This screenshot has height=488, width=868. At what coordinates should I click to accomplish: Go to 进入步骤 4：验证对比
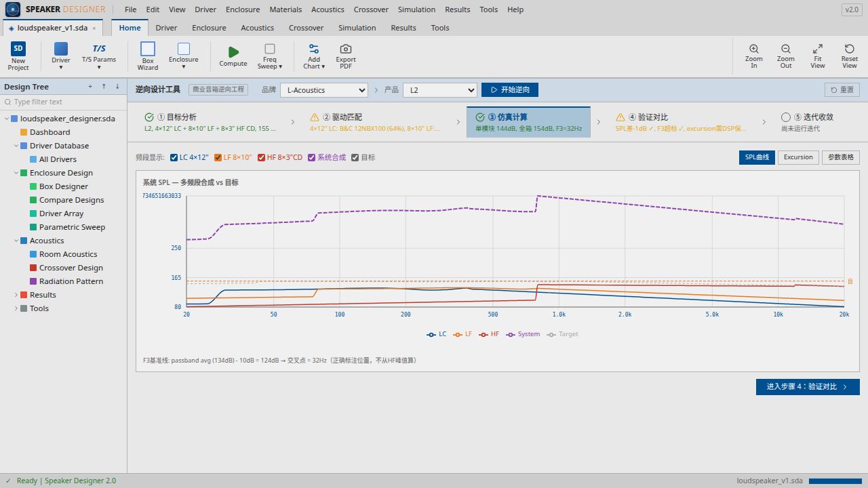pyautogui.click(x=808, y=387)
